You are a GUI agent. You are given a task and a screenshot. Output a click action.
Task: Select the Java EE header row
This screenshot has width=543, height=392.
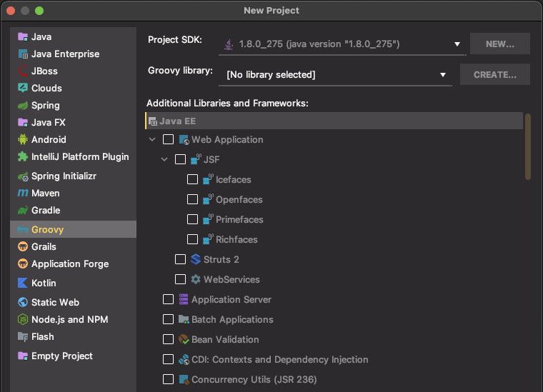click(334, 121)
